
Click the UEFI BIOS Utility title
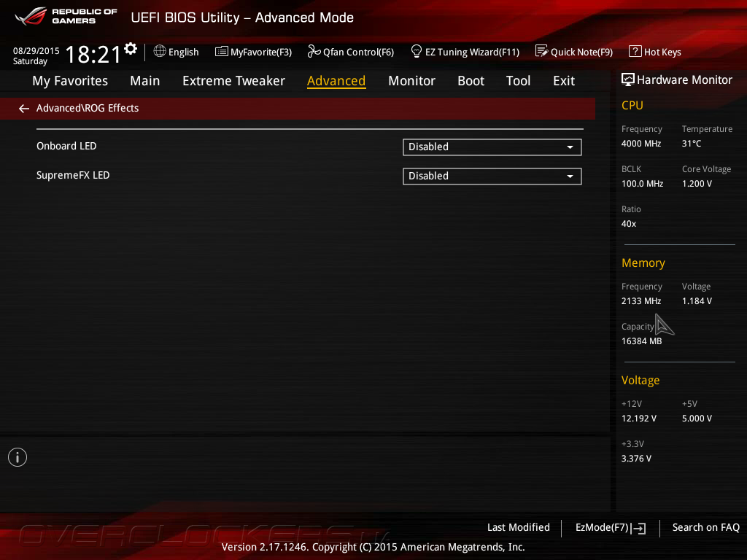(x=242, y=17)
